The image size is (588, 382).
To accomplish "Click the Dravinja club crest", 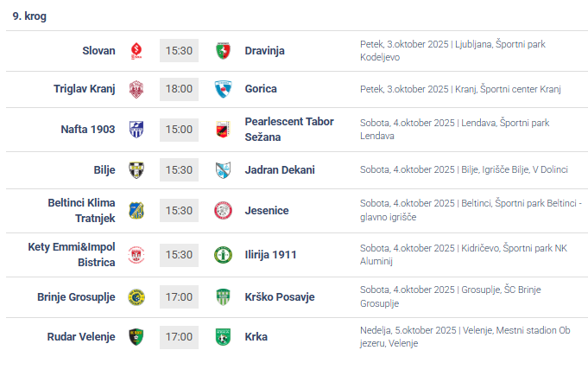I will pos(223,50).
